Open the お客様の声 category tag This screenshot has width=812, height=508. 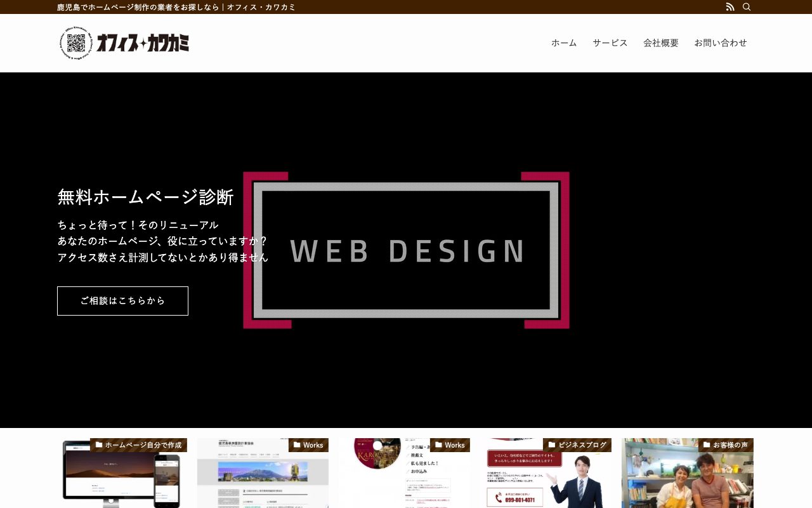[726, 445]
